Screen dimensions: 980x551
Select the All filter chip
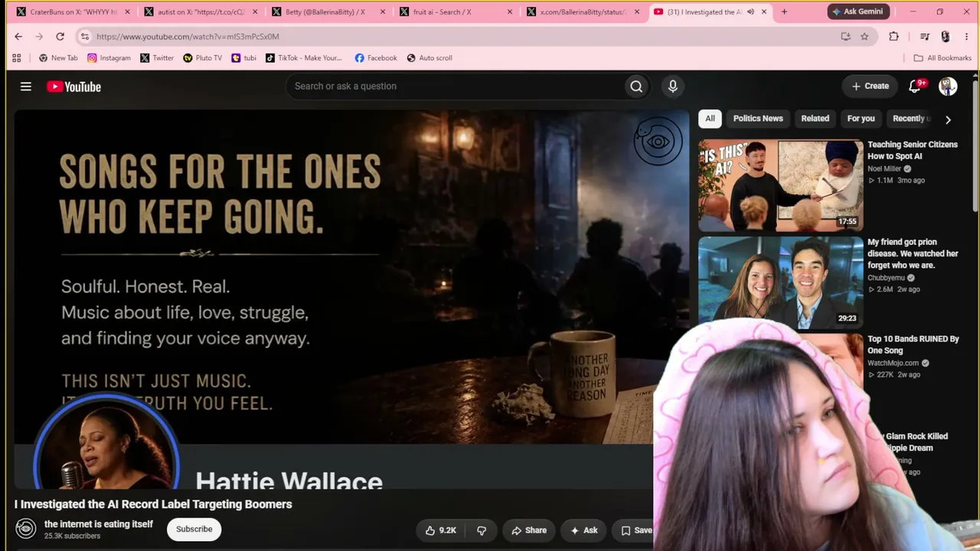click(x=710, y=119)
